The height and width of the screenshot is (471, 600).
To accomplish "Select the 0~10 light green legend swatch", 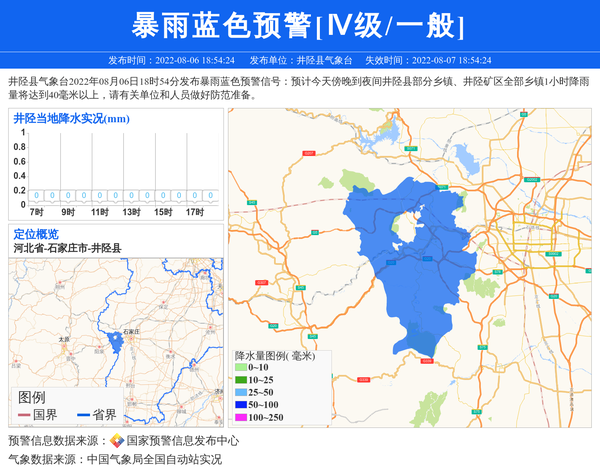I will pos(240,368).
